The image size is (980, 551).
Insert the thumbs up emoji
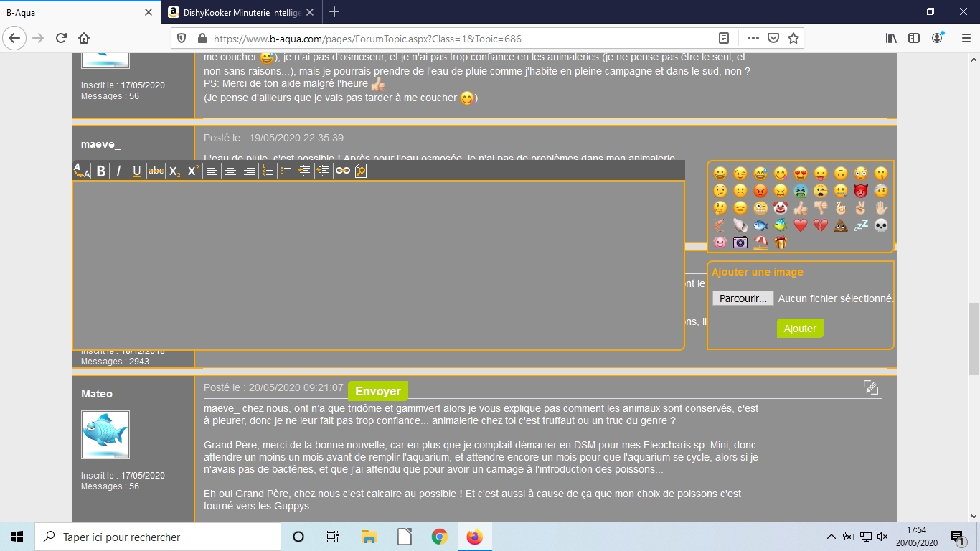tap(801, 208)
